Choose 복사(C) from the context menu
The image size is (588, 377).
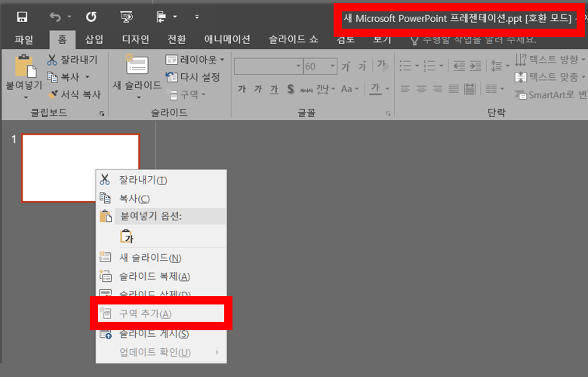(162, 199)
